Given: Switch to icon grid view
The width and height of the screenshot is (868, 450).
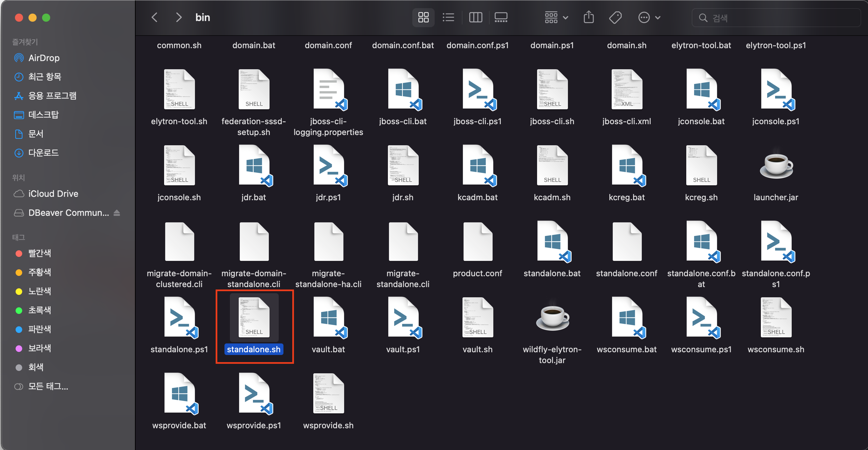Looking at the screenshot, I should click(423, 17).
